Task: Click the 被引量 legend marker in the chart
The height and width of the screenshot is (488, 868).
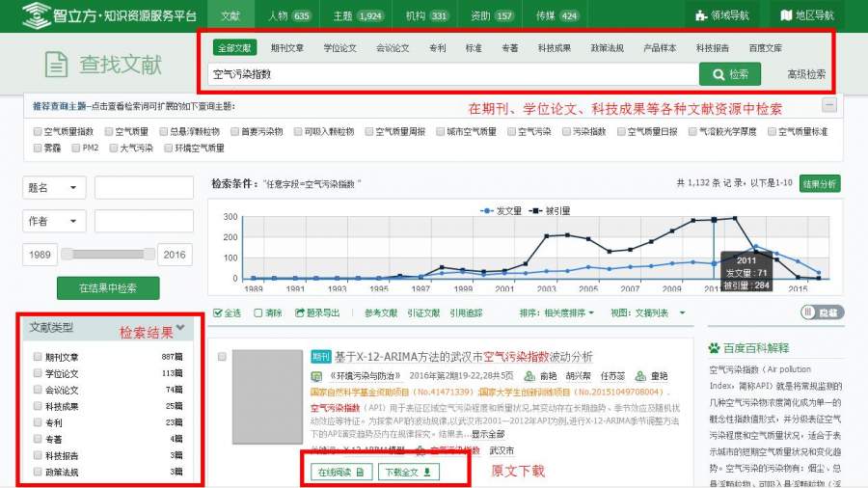Action: [x=534, y=211]
